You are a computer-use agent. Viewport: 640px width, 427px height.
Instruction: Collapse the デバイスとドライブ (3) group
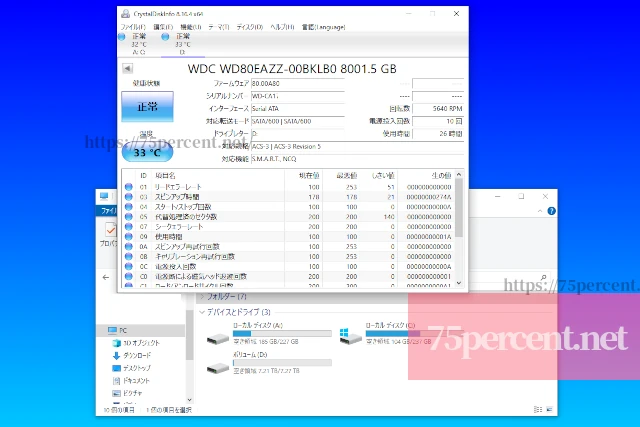tap(202, 312)
